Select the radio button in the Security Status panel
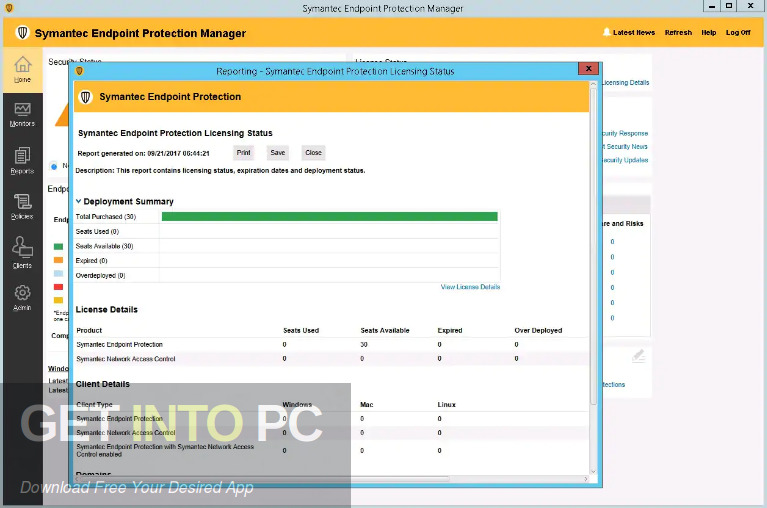 [x=54, y=166]
